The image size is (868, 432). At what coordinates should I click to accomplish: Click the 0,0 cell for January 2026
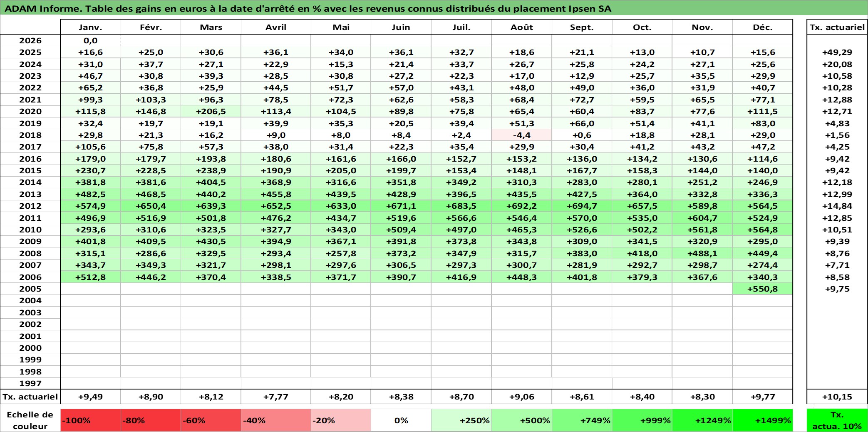(x=90, y=40)
